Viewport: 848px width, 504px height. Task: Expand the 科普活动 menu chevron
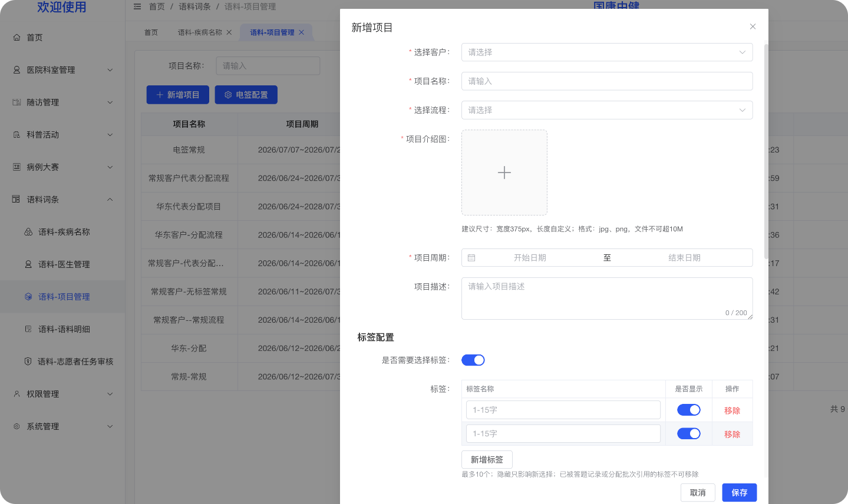coord(110,134)
